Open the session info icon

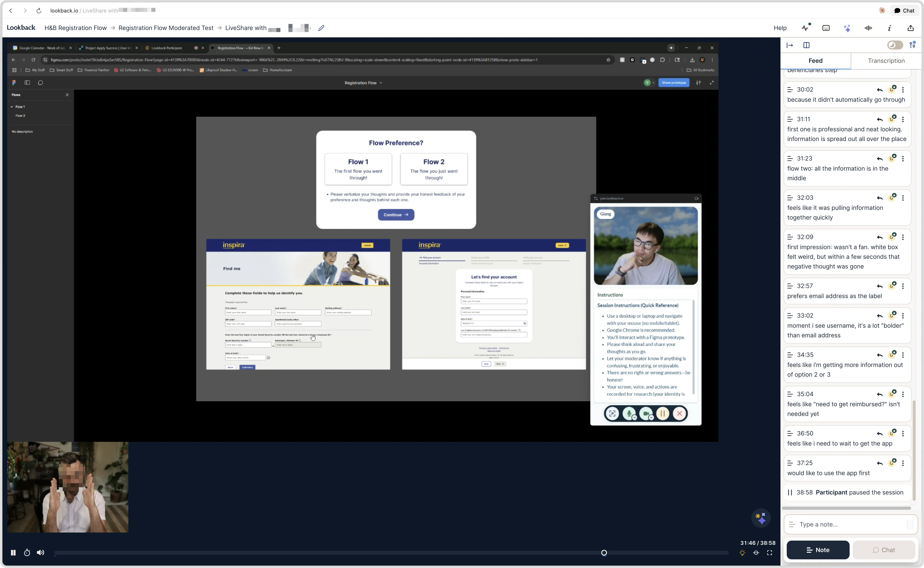coord(889,28)
